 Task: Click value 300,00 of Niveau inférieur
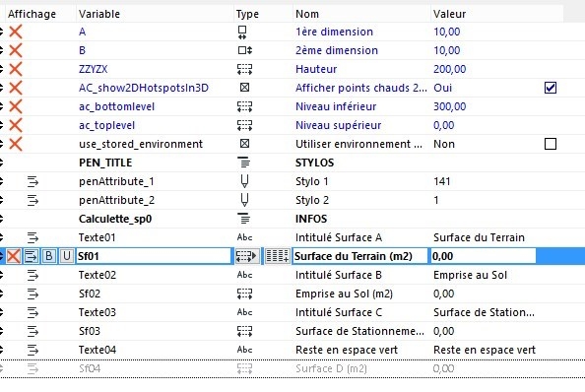tap(449, 106)
